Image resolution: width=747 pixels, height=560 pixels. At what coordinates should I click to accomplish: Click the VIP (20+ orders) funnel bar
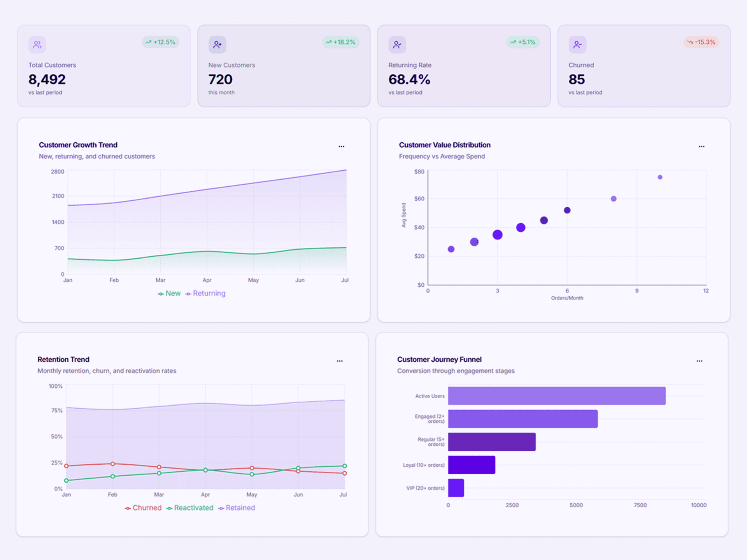coord(456,488)
